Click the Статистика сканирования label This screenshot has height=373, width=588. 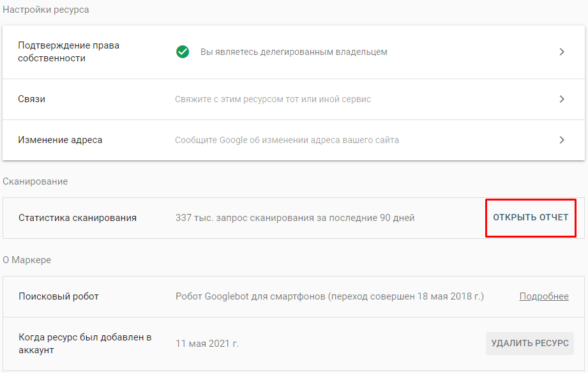coord(77,218)
